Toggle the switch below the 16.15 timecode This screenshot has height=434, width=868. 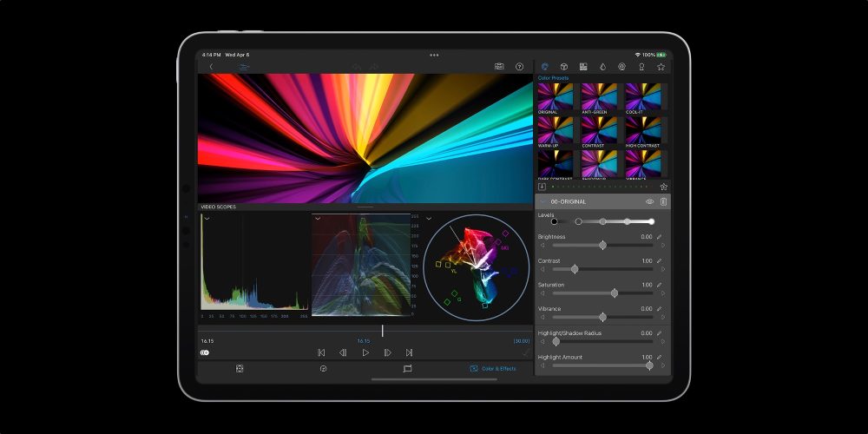point(205,352)
